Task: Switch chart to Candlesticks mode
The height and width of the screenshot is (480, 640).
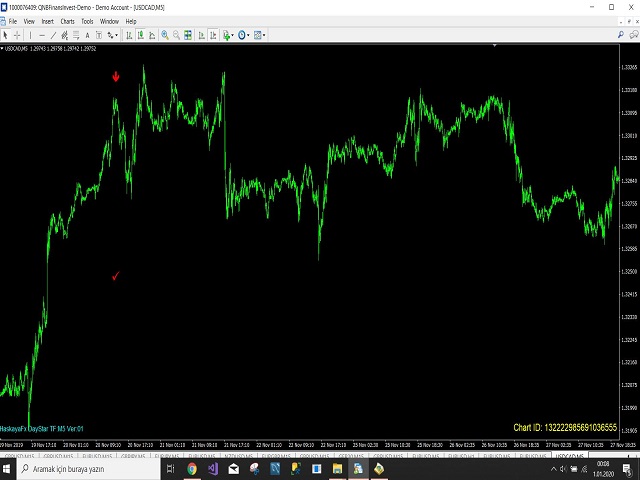Action: (140, 36)
